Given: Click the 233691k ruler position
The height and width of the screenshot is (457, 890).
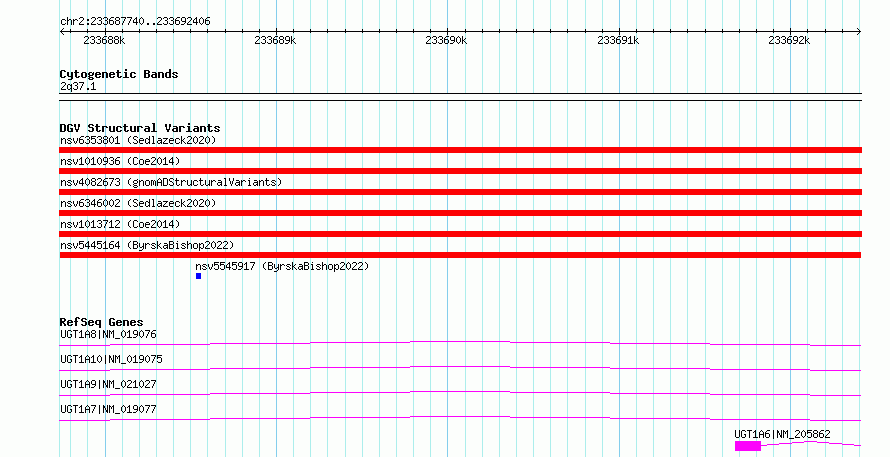Looking at the screenshot, I should tap(618, 40).
